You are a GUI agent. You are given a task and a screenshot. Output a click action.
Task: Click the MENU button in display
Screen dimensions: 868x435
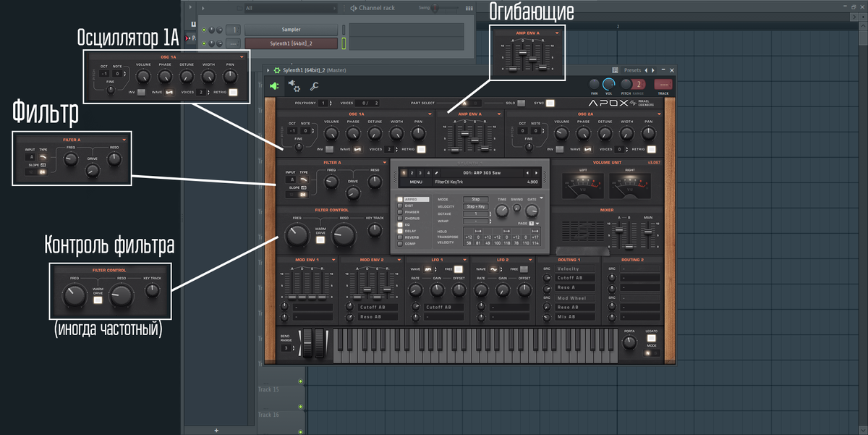click(416, 182)
